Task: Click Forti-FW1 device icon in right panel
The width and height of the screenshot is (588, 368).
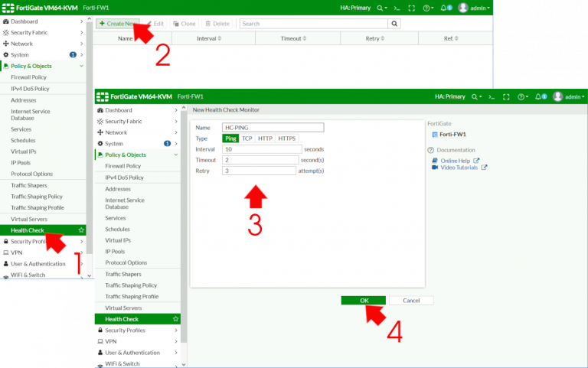Action: coord(435,135)
